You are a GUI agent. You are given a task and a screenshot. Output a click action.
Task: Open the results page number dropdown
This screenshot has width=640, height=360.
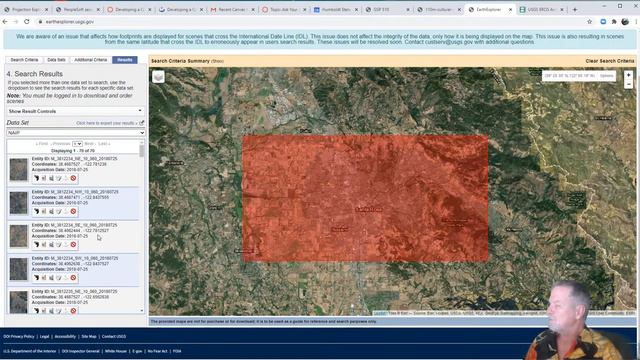click(77, 144)
